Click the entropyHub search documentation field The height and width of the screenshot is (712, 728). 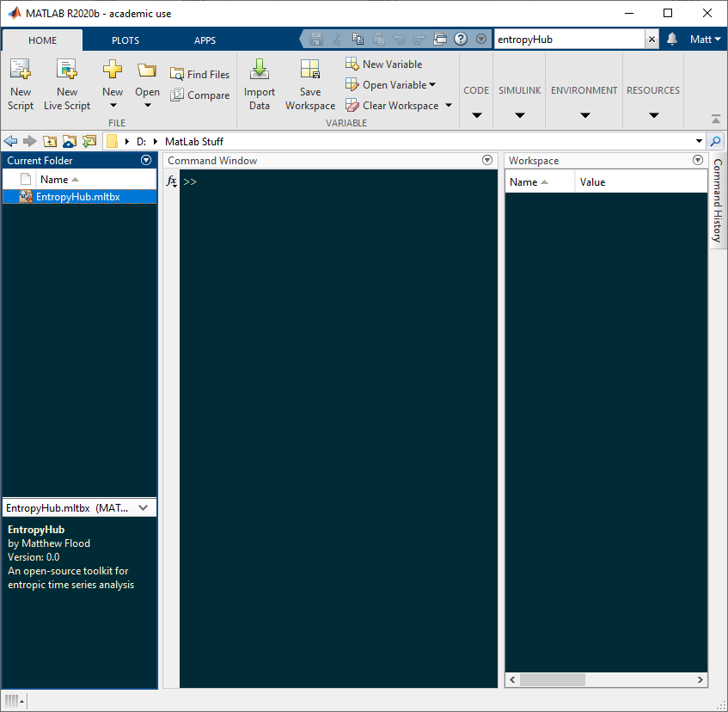(x=569, y=40)
